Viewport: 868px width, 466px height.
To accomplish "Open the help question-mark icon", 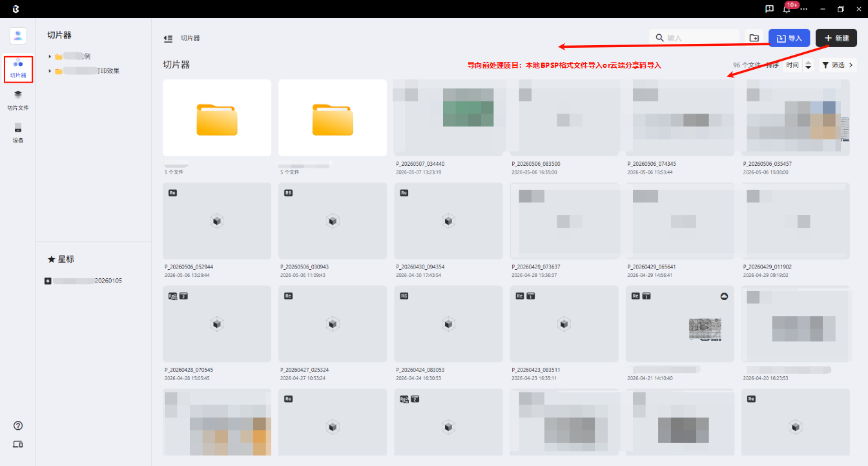I will point(18,426).
